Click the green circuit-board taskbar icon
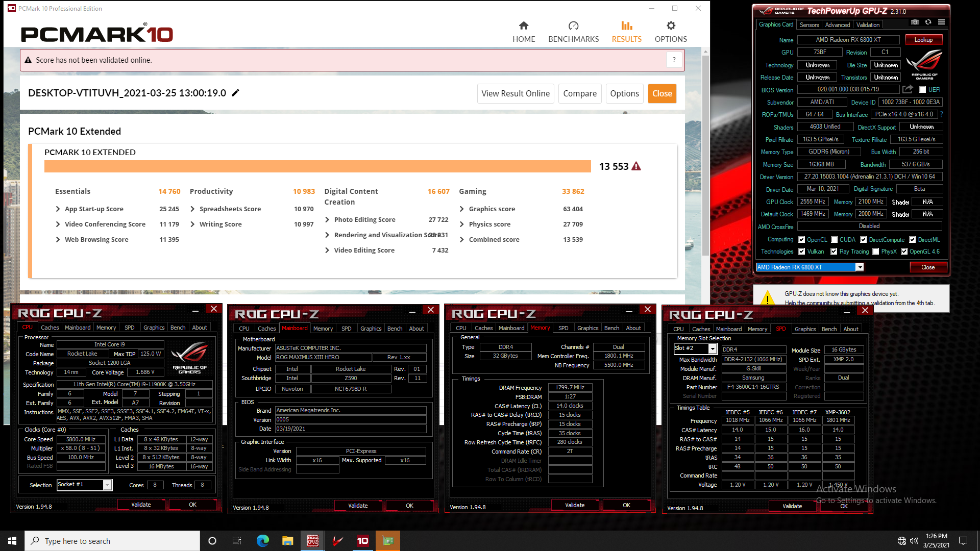This screenshot has height=551, width=980. 388,541
